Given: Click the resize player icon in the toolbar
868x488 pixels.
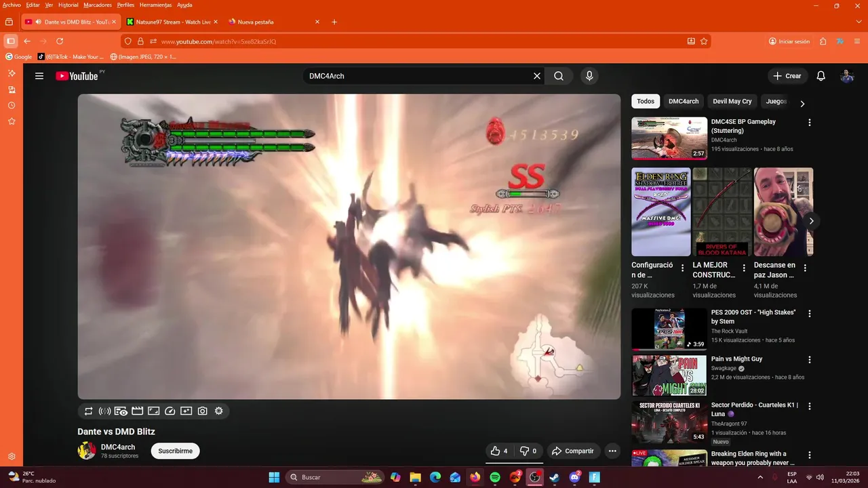Looking at the screenshot, I should click(x=153, y=411).
